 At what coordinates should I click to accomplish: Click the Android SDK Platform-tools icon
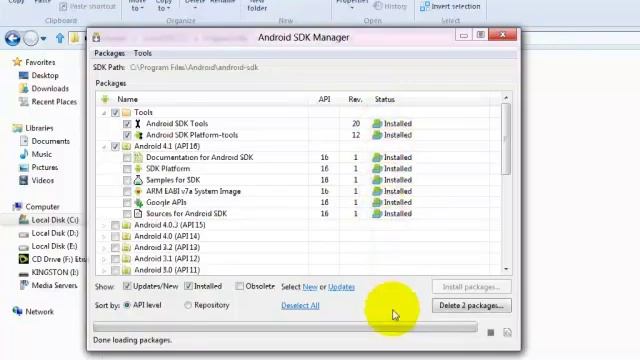(138, 135)
